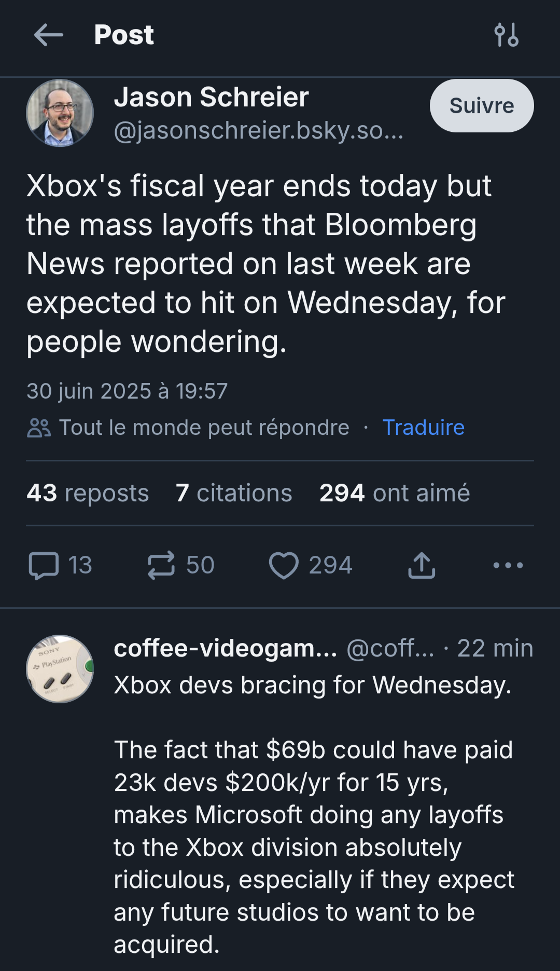View the 7 citations list
The height and width of the screenshot is (971, 560).
pyautogui.click(x=234, y=493)
